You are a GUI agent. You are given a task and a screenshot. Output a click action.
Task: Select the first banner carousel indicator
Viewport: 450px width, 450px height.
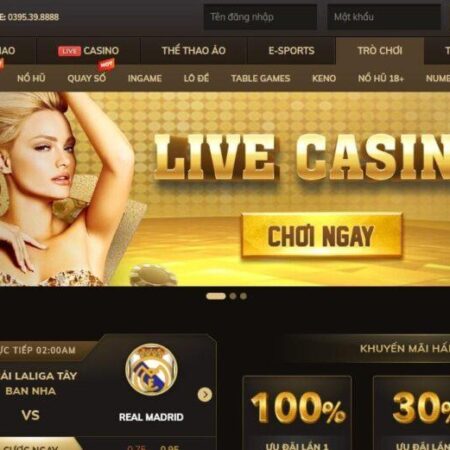tap(216, 296)
